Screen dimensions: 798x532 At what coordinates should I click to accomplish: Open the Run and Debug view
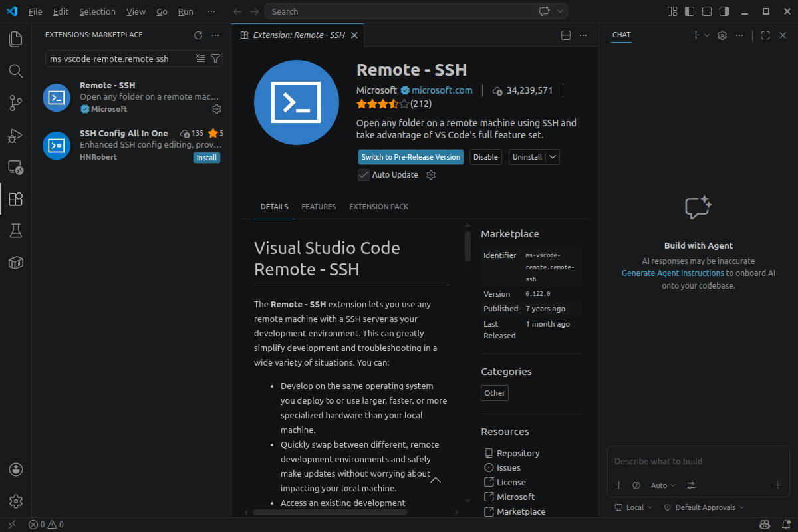click(15, 136)
